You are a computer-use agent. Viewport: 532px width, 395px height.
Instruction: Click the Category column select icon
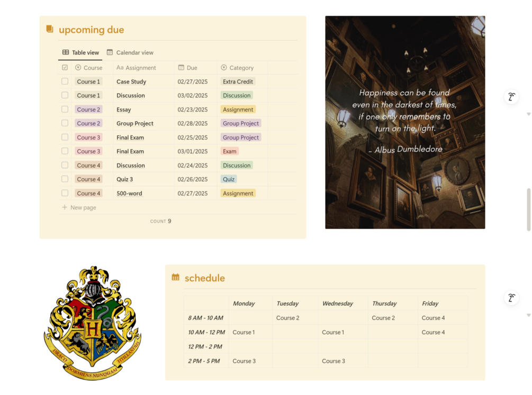(224, 68)
